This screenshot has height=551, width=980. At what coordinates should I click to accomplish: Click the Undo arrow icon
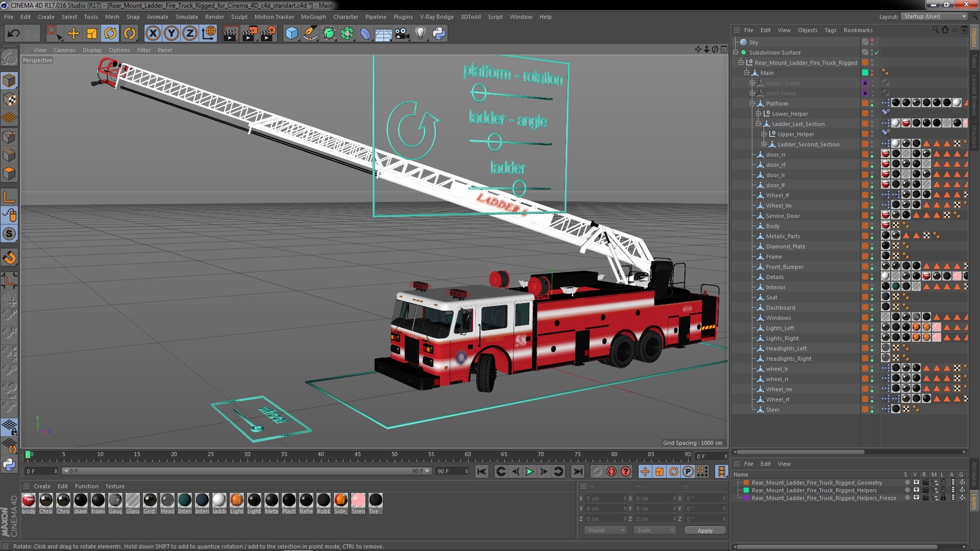pos(13,34)
